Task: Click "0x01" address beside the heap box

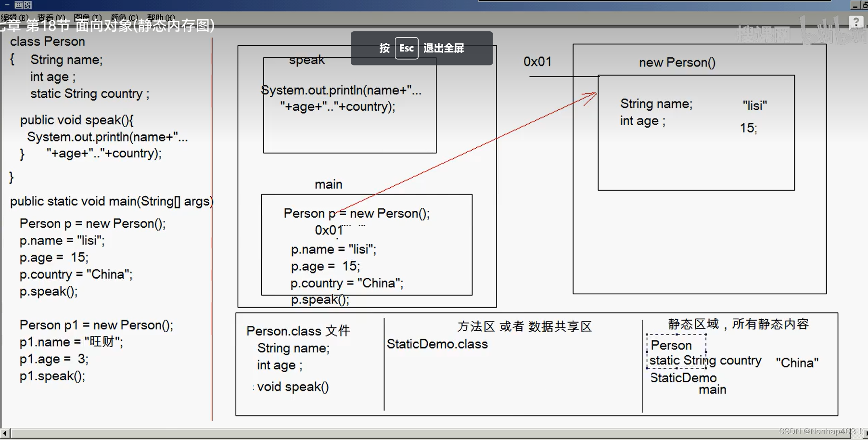Action: 537,62
